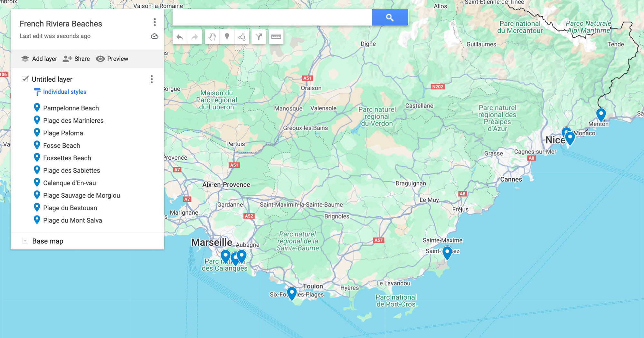Image resolution: width=644 pixels, height=338 pixels.
Task: Click the pin icon beside Plage du Mont Salva
Action: click(x=37, y=220)
